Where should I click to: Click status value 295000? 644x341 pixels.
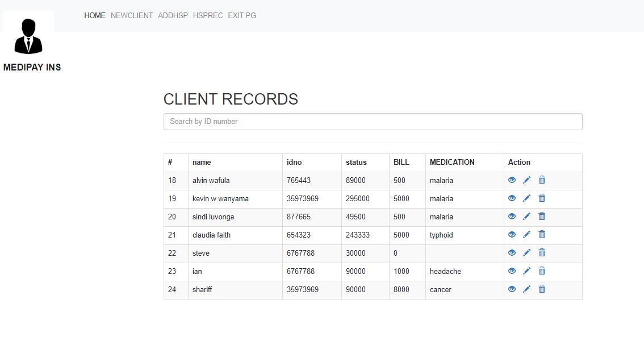click(357, 198)
